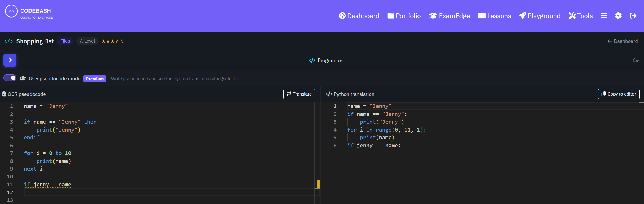Click Python line 'for i in range(0, 11, 1):'

point(387,130)
